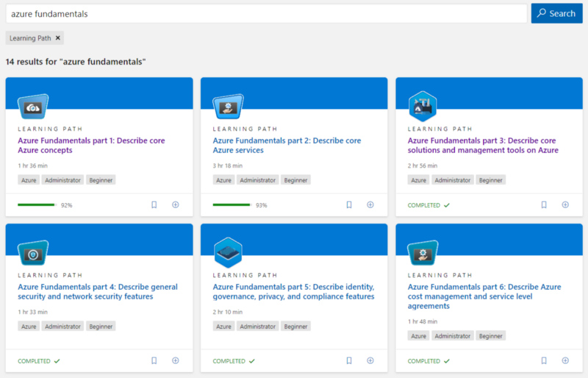Click the Beginner tag on part 4 card

[101, 327]
